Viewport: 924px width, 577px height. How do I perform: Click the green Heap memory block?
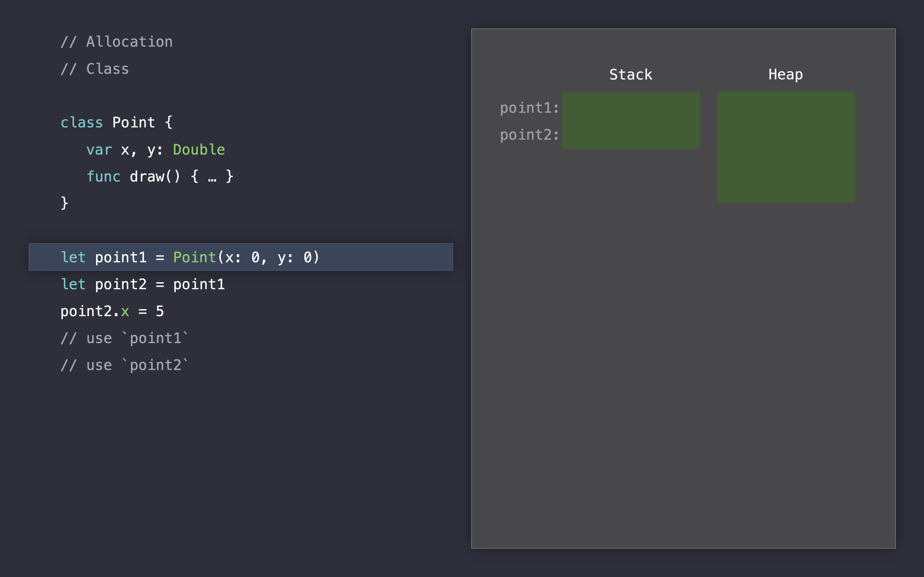[x=786, y=147]
